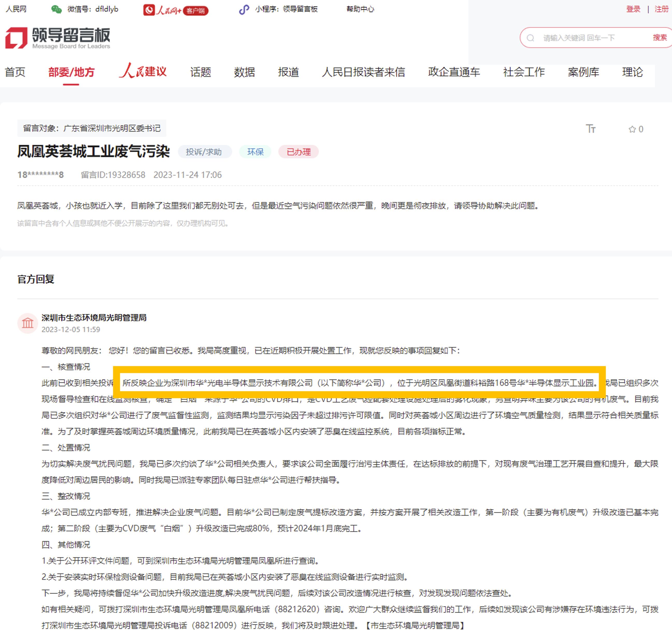672x641 pixels.
Task: Go to the 报道 section
Action: (288, 72)
